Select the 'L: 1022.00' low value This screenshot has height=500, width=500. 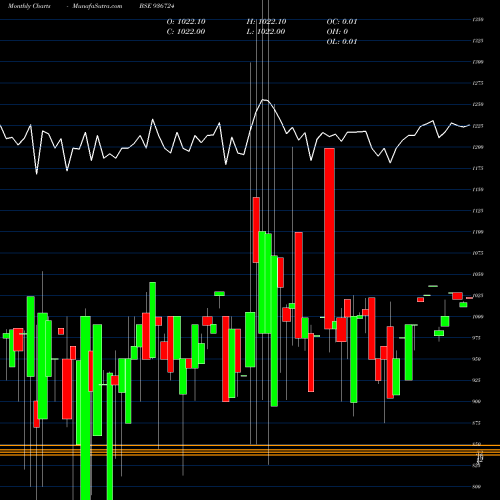pyautogui.click(x=266, y=32)
